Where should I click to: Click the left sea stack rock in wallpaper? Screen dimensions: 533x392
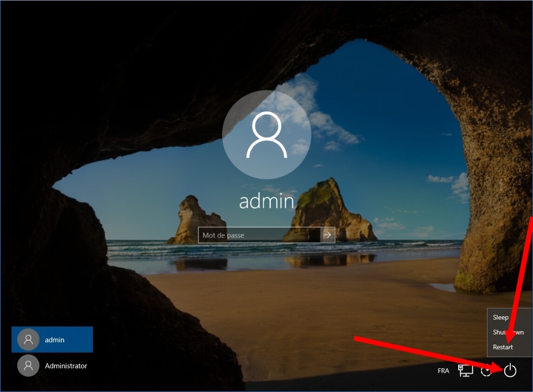(x=190, y=221)
